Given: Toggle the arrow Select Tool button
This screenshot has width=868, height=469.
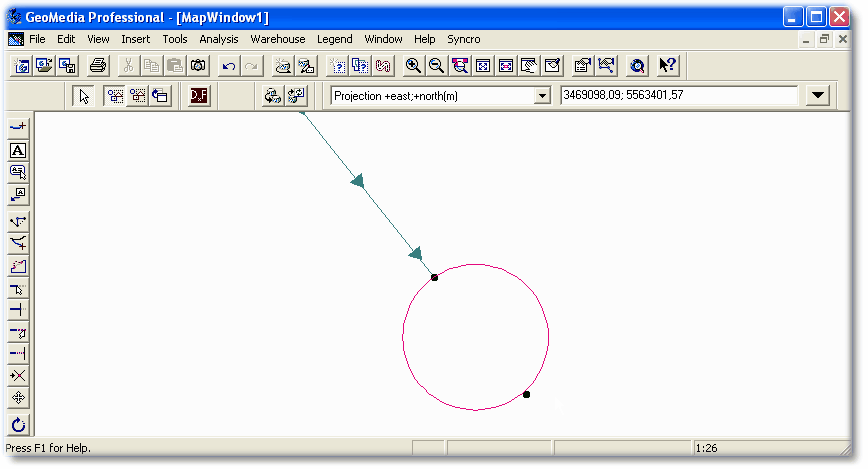Looking at the screenshot, I should coord(84,96).
